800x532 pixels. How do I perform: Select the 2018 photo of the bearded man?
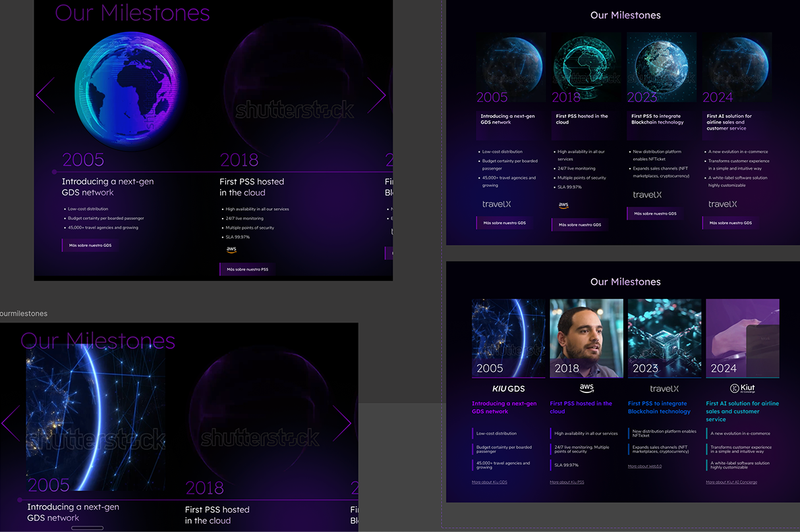(586, 338)
